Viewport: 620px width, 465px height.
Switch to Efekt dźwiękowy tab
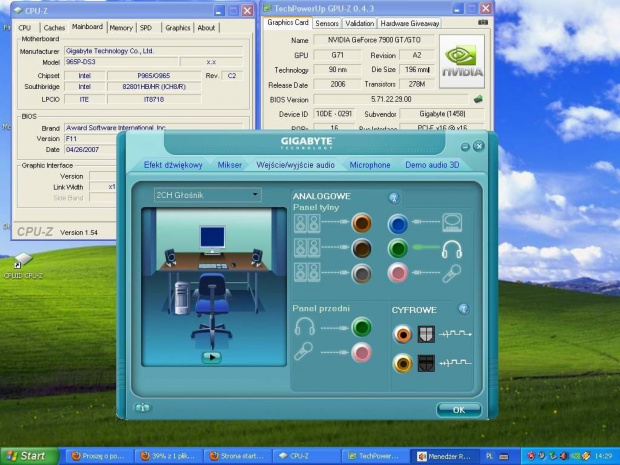173,165
